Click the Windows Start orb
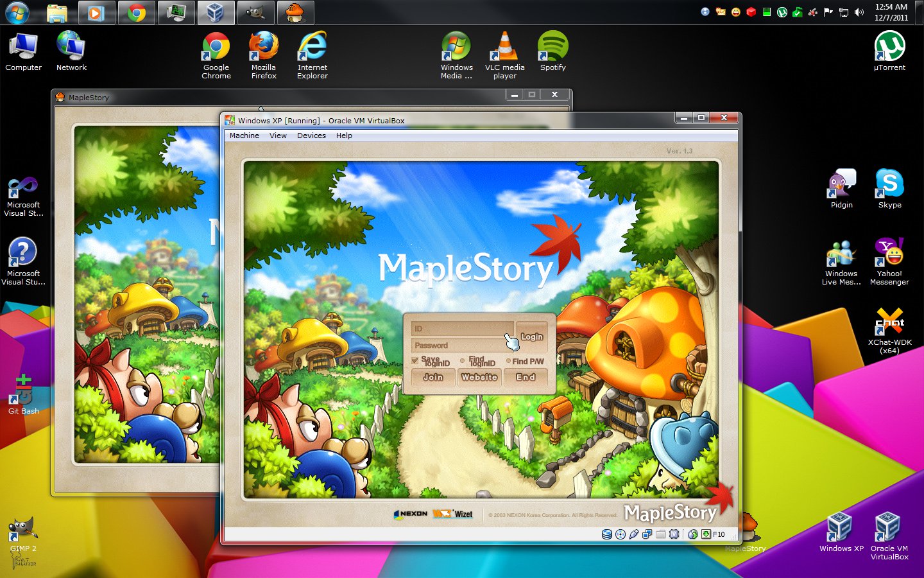 point(17,12)
